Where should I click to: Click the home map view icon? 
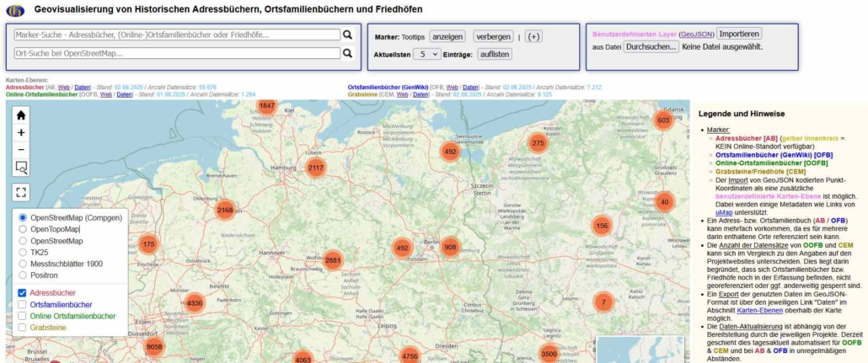[21, 115]
